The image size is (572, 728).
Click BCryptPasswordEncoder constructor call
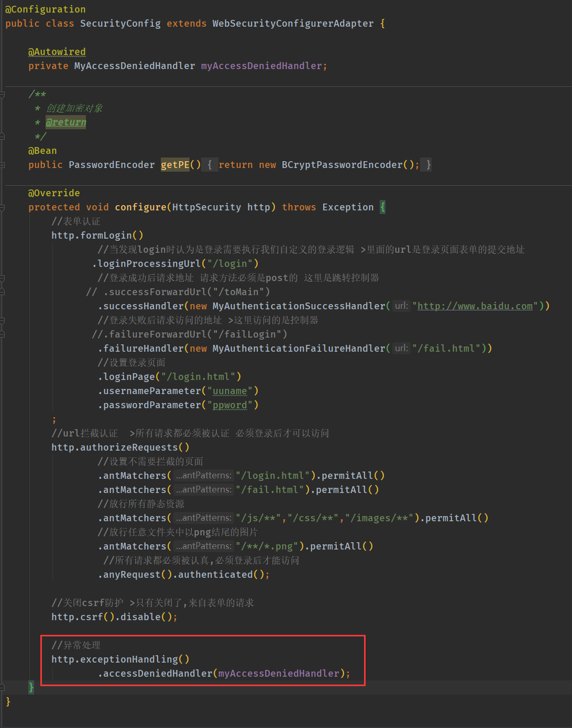coord(342,165)
